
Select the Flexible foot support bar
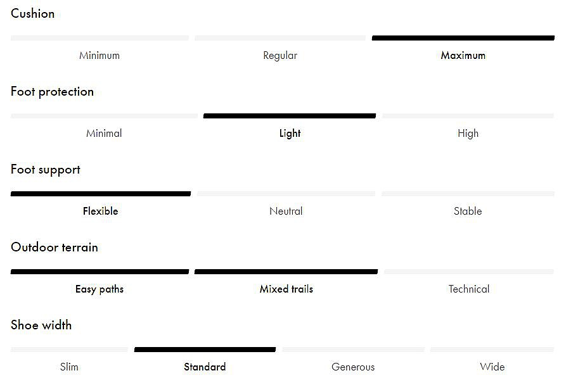coord(101,194)
